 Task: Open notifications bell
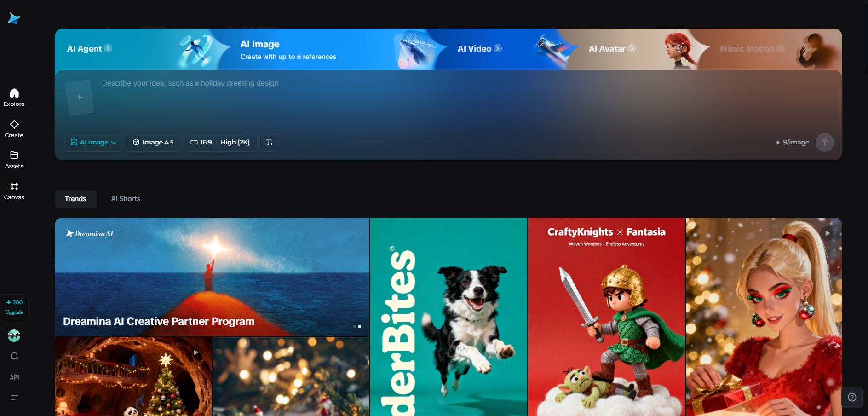coord(14,356)
